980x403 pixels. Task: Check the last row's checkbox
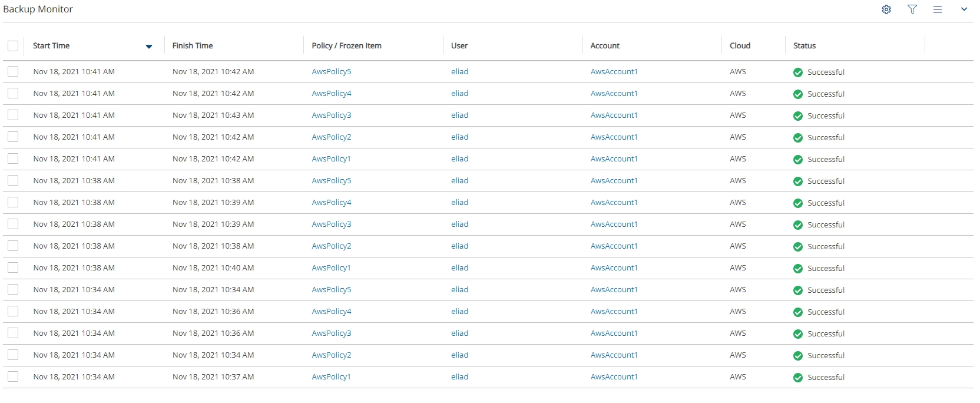[x=13, y=376]
